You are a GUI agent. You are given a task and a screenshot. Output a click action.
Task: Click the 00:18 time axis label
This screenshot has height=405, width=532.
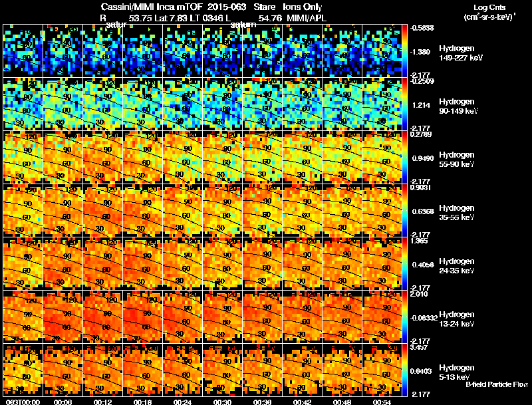tap(142, 402)
